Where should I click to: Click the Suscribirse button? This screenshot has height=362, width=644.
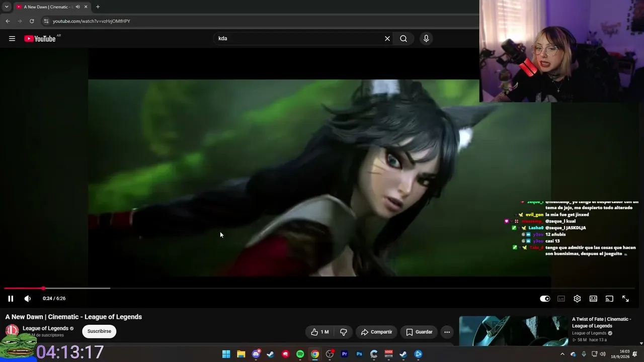99,331
